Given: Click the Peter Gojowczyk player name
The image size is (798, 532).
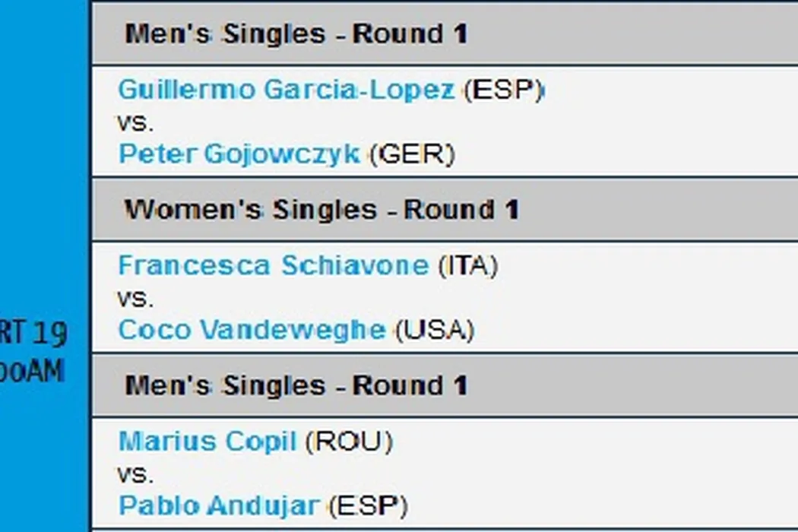Looking at the screenshot, I should 239,154.
